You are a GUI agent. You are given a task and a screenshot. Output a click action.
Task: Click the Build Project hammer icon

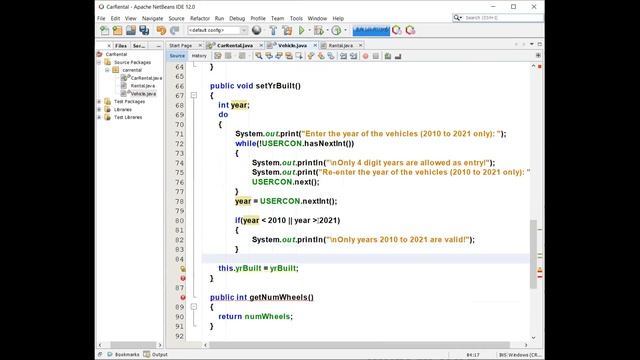pos(273,30)
